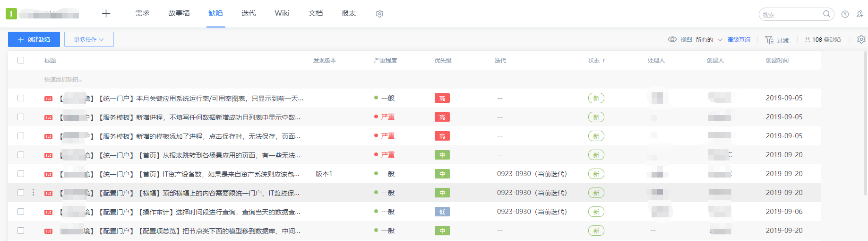Click the 状态 column sort arrow
The image size is (868, 241).
(x=604, y=61)
